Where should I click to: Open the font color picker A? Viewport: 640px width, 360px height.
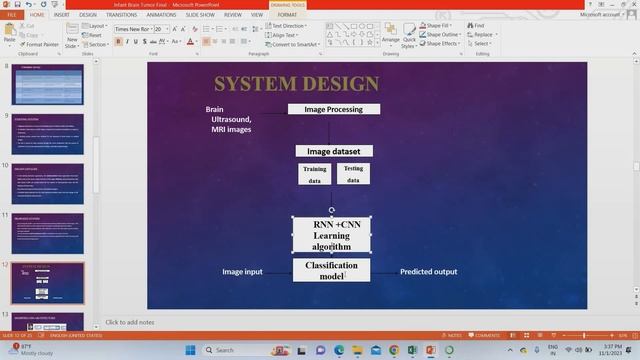point(190,42)
